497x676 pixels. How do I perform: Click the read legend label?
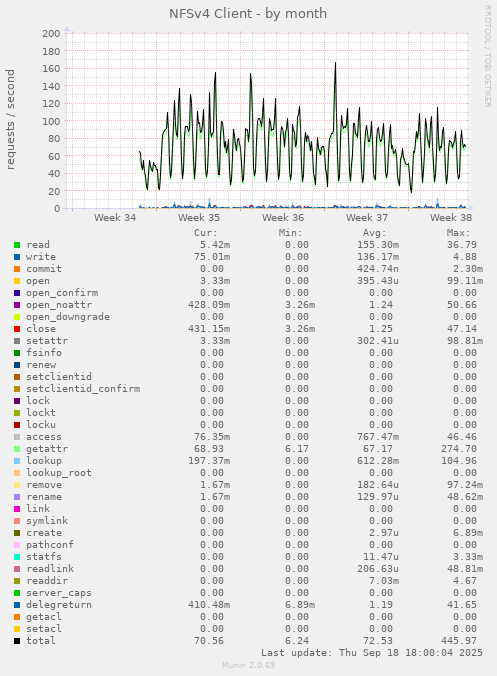38,245
